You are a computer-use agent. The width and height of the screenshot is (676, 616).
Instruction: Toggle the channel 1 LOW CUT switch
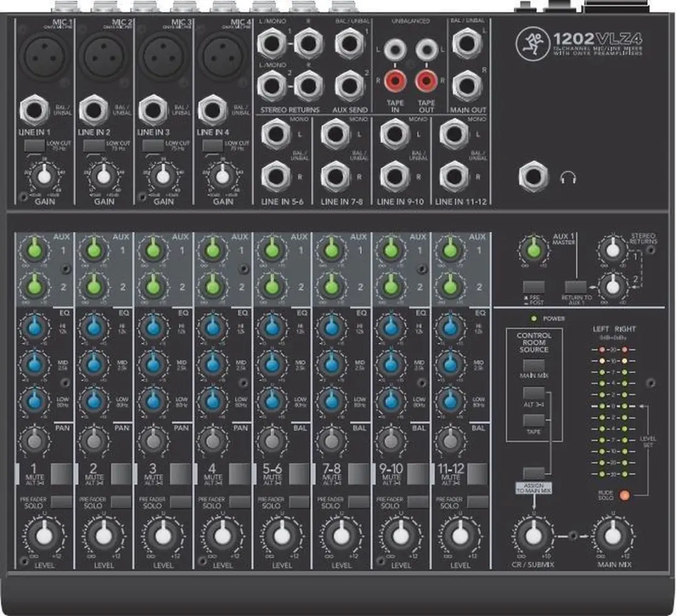click(x=34, y=146)
